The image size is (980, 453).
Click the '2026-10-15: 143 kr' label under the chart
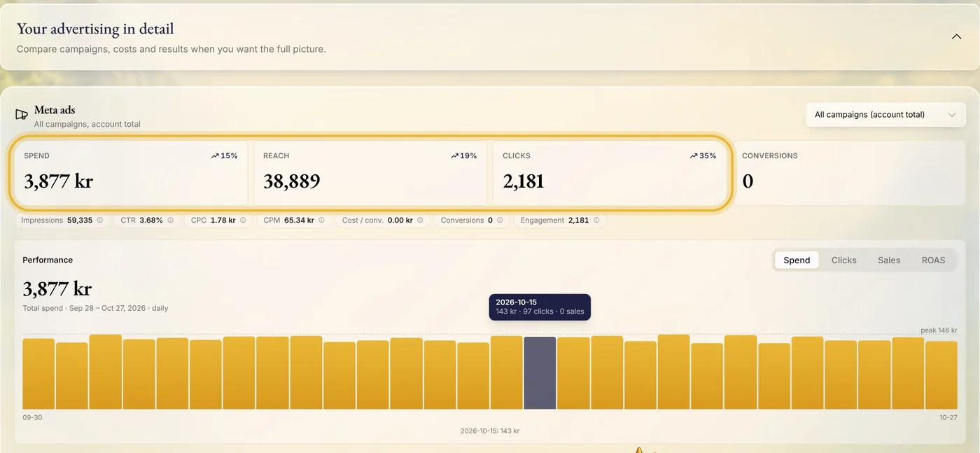(x=490, y=431)
